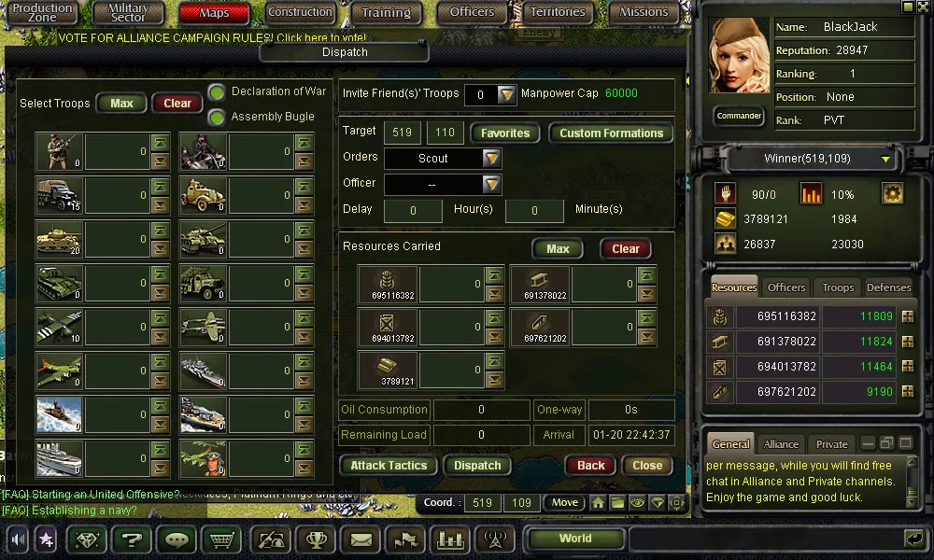Click the Move button beside coordinates
This screenshot has width=934, height=560.
pos(565,503)
